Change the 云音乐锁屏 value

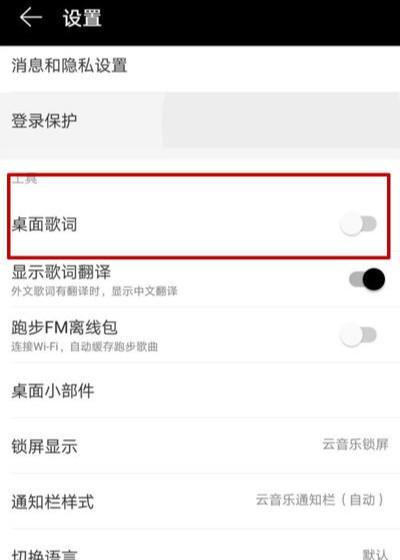(355, 445)
